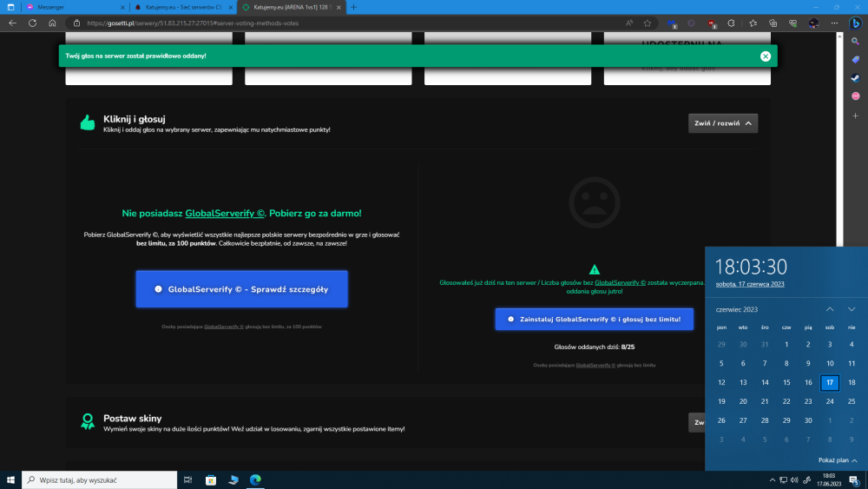The height and width of the screenshot is (489, 868).
Task: Open GlobalServerify link in vote warning
Action: point(620,282)
